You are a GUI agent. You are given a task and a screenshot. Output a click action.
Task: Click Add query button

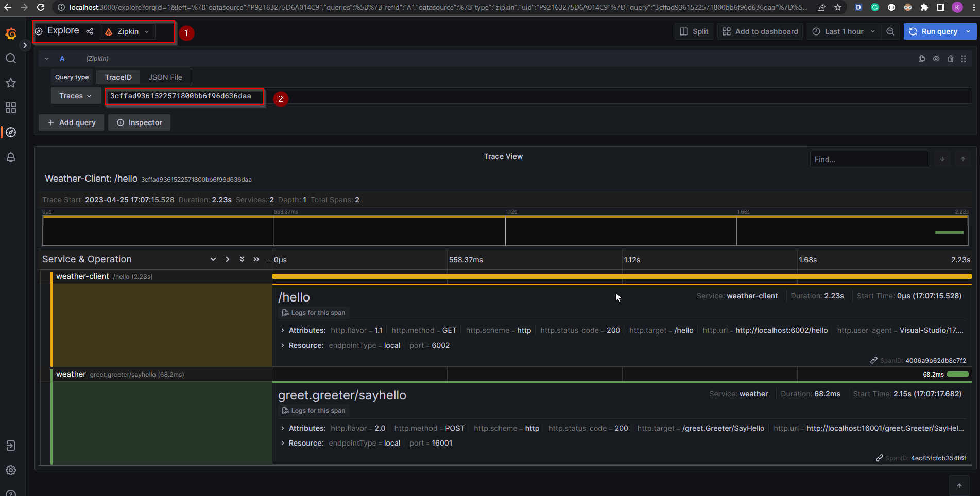[71, 122]
